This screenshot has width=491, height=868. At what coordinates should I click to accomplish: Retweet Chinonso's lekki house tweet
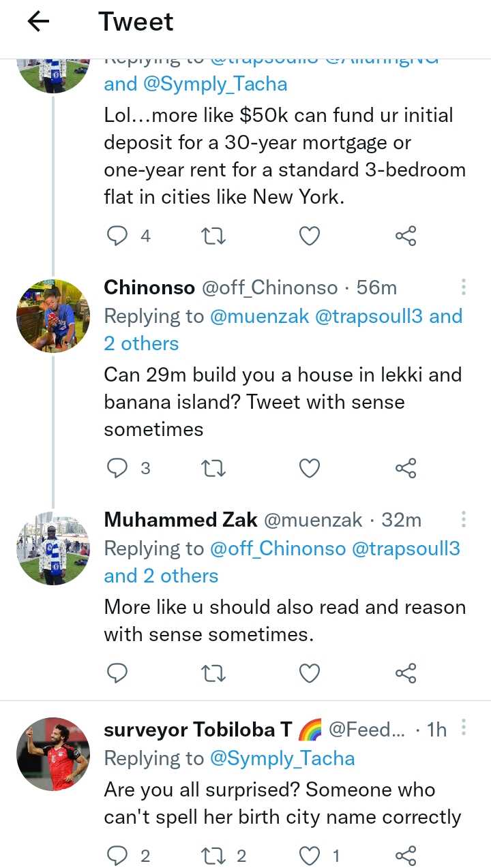[x=214, y=468]
